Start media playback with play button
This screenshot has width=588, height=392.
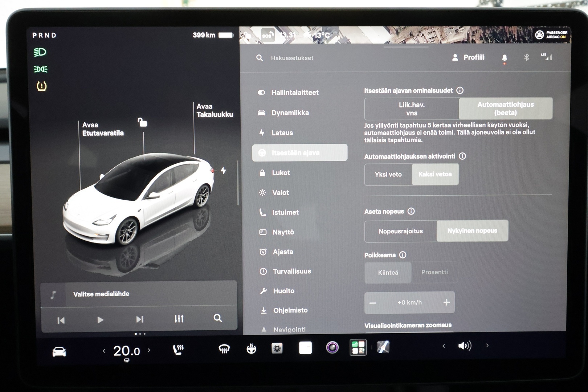tap(100, 320)
